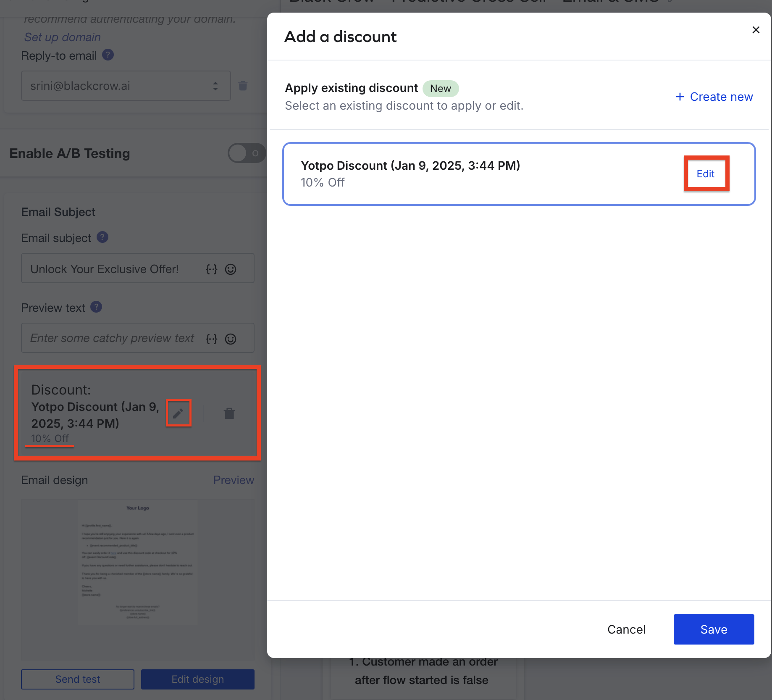This screenshot has width=772, height=700.
Task: Toggle Enable A/B Testing switch
Action: 247,153
